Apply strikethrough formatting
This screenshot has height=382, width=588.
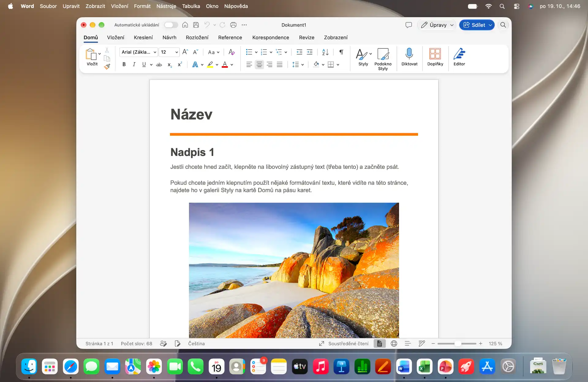(x=159, y=65)
